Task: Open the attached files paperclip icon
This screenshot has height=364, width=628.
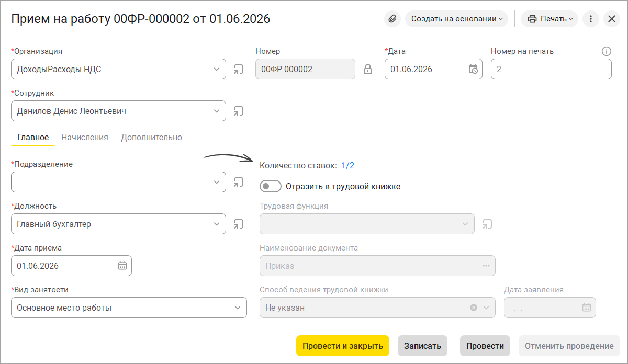Action: click(392, 19)
